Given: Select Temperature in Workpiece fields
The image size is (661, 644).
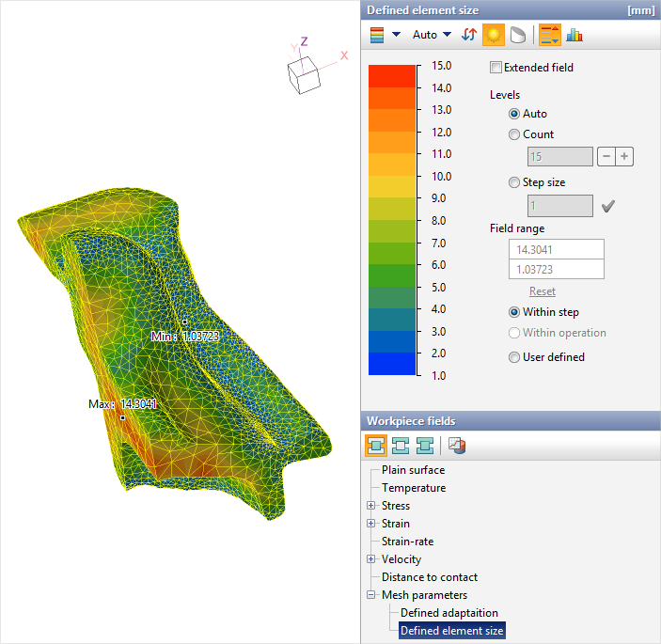Looking at the screenshot, I should (x=414, y=488).
